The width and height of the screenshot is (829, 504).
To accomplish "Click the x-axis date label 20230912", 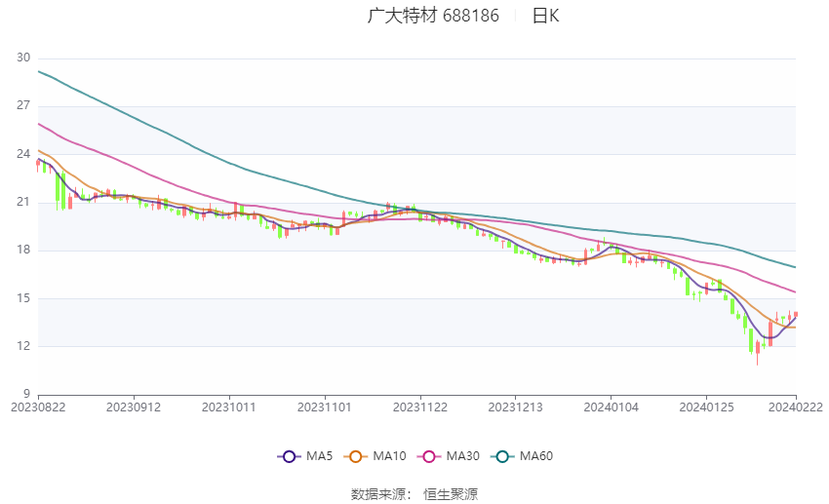I will click(x=134, y=407).
